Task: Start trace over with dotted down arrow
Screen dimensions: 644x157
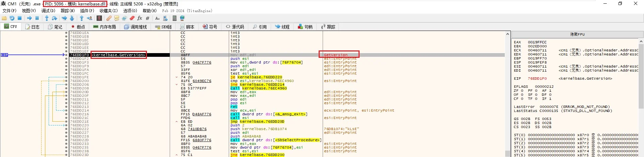Action: pos(72,18)
